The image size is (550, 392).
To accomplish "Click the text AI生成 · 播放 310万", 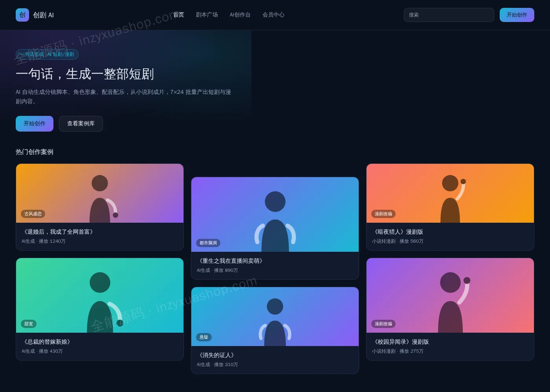I will 217,365.
